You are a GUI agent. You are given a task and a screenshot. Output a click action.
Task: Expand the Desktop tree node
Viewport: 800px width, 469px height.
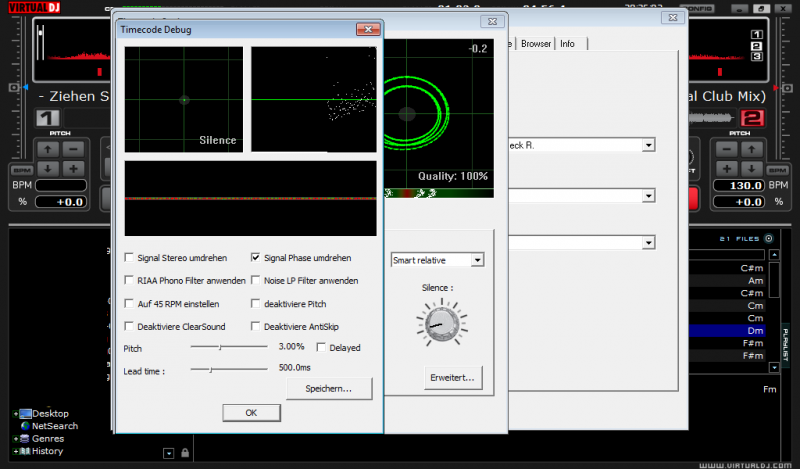[x=16, y=414]
